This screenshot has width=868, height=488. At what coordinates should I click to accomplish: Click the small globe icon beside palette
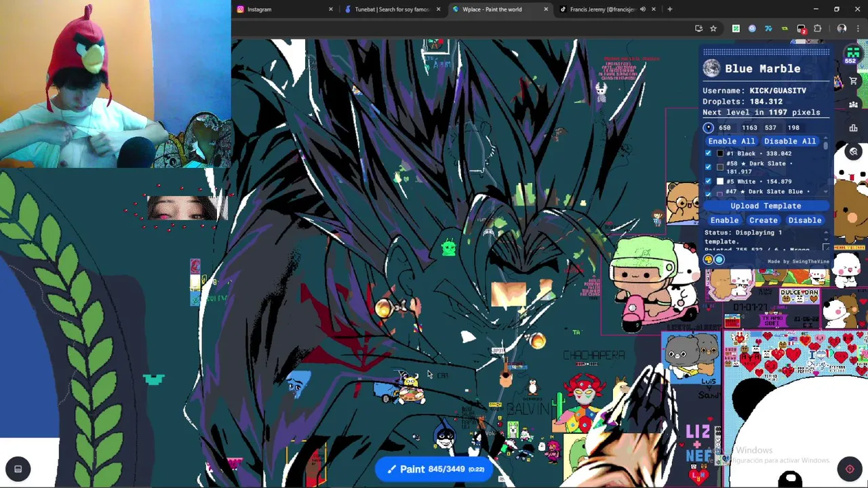click(719, 259)
